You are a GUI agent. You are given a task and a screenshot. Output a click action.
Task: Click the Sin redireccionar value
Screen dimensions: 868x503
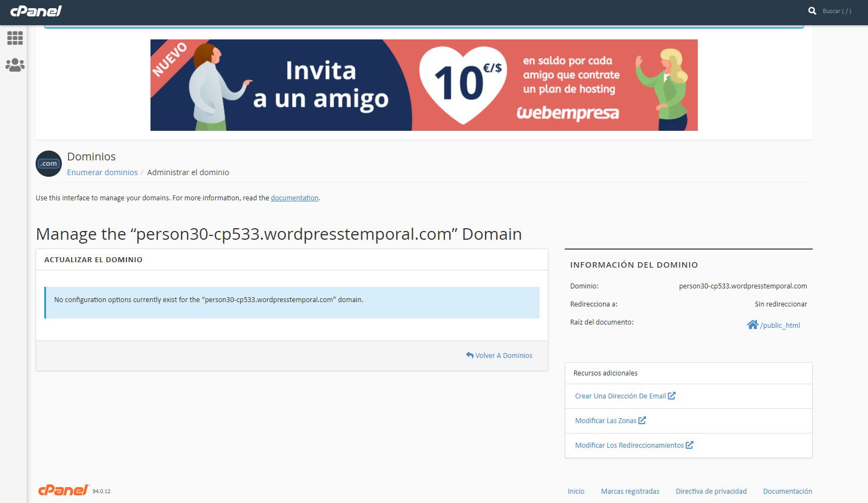780,304
